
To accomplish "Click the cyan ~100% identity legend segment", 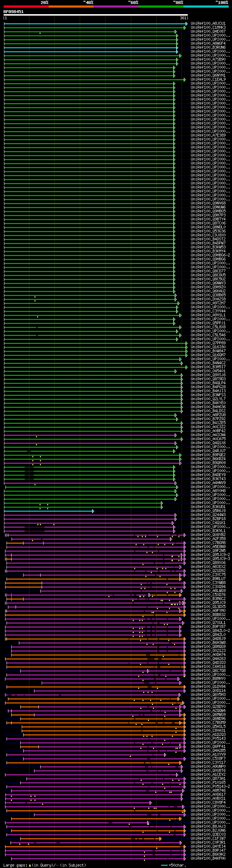I will click(206, 6).
